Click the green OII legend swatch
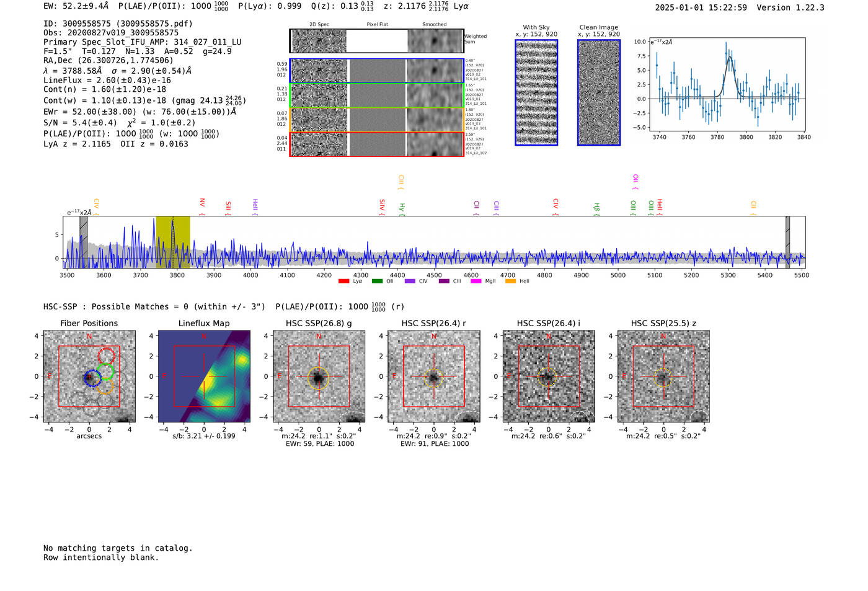868x591 pixels. [378, 281]
